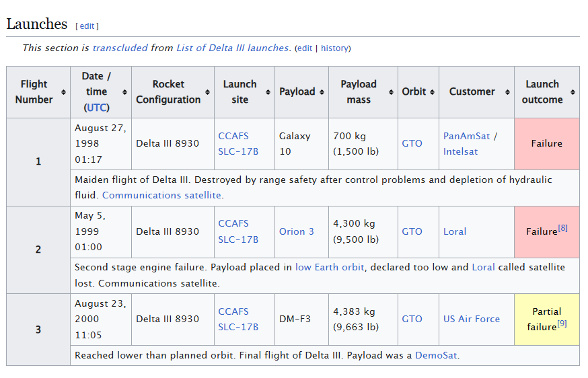Click Delta III 8930 in flight 1 row

pos(168,144)
